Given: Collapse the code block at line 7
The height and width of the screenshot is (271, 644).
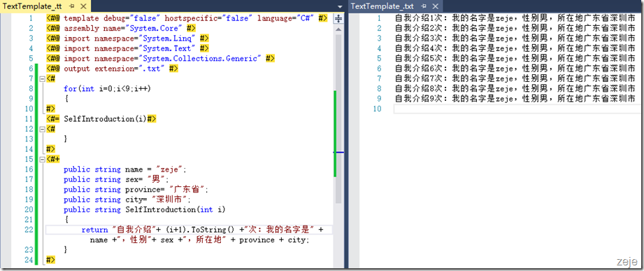Looking at the screenshot, I should (x=42, y=79).
